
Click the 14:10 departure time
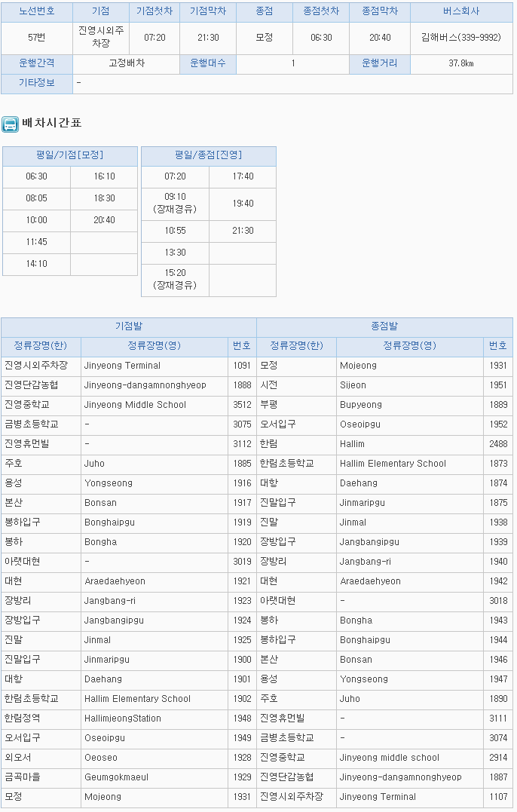click(x=36, y=264)
